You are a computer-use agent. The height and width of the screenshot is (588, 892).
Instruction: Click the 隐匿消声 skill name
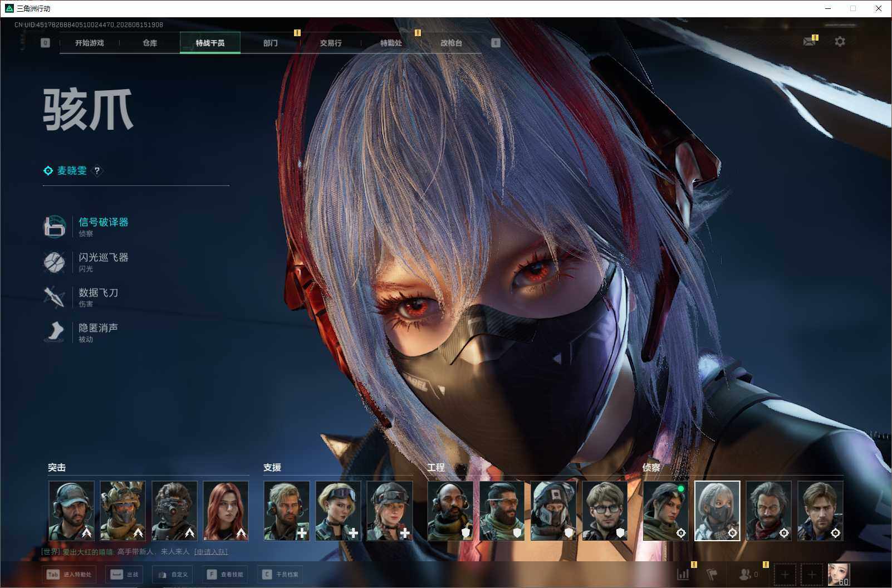tap(99, 327)
